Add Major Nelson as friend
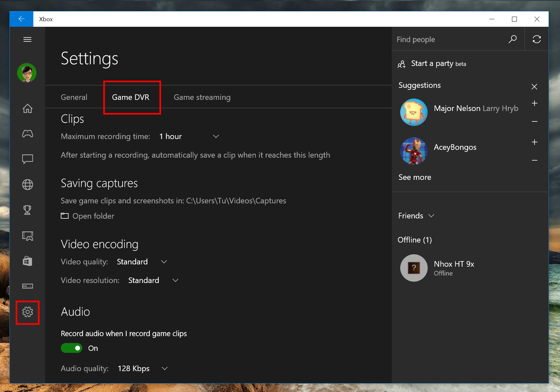This screenshot has width=560, height=392. 535,103
